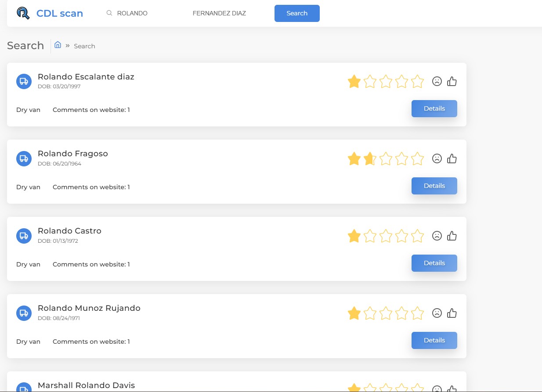Focus the last name field FERNANDEZ DIAZ

coord(219,13)
